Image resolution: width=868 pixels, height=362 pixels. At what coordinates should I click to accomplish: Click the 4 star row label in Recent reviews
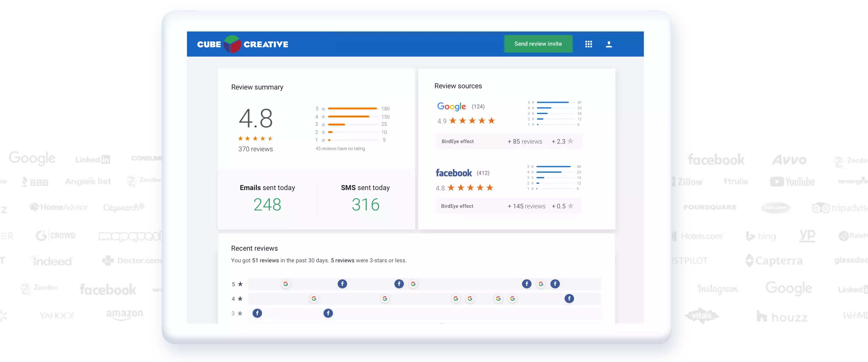point(237,298)
